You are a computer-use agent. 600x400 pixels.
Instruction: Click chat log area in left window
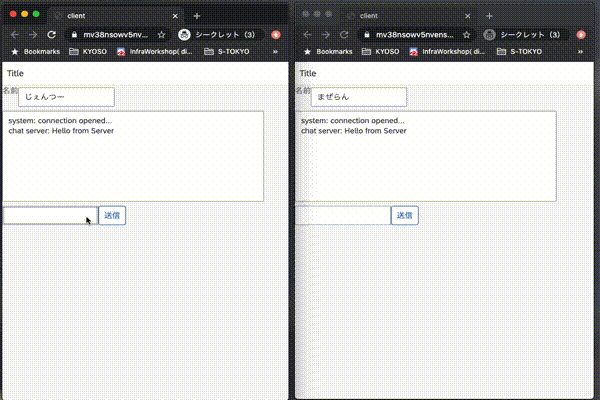(133, 156)
